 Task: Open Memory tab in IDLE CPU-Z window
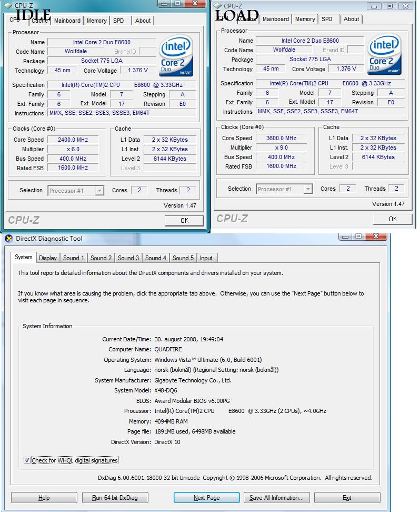click(97, 21)
